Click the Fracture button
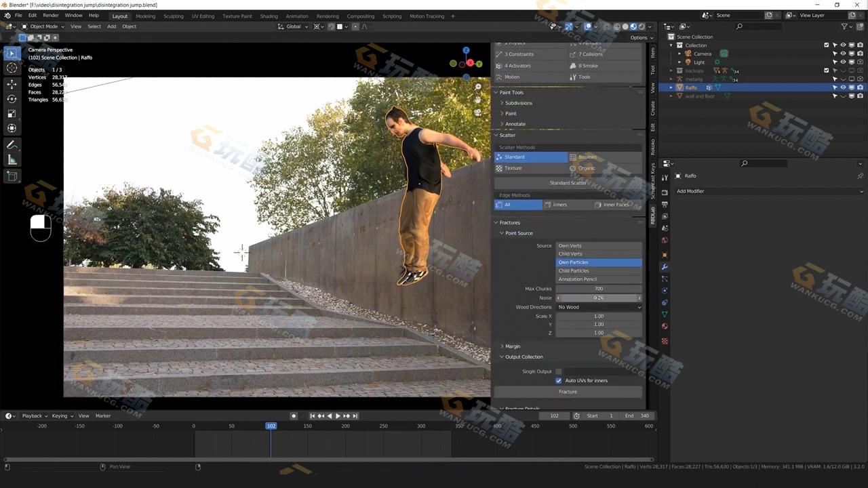Viewport: 868px width, 488px height. pyautogui.click(x=568, y=392)
